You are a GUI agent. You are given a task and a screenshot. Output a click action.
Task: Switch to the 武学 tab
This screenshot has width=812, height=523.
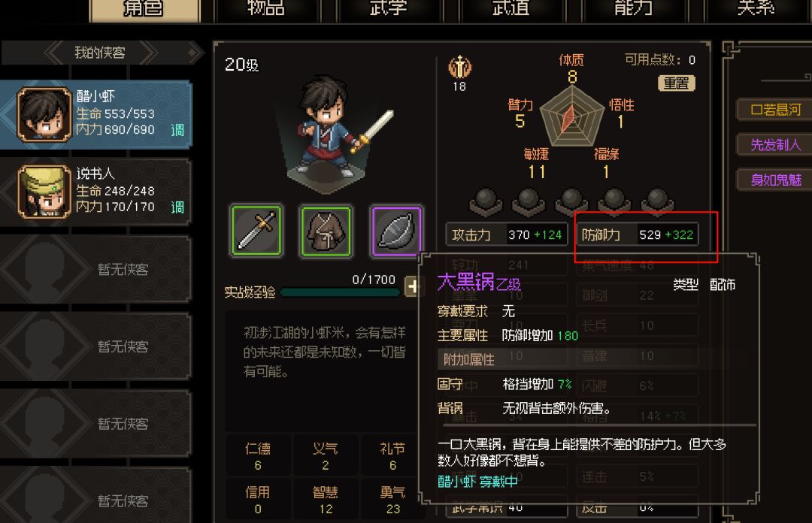tap(389, 9)
